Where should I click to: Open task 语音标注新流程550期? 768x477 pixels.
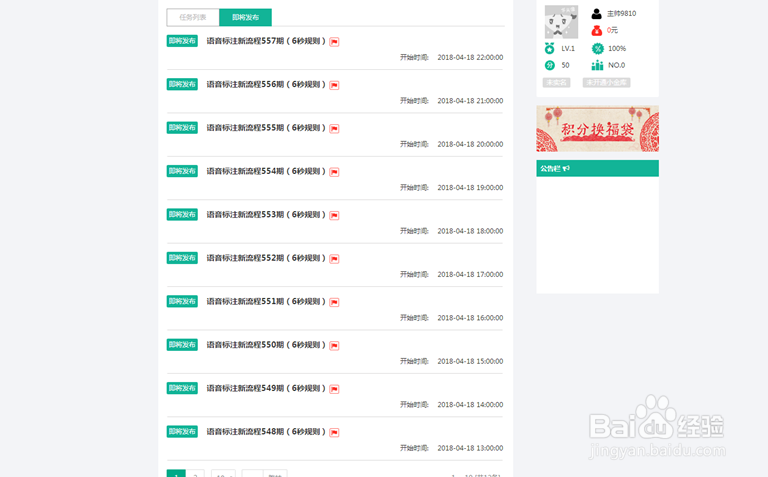266,345
